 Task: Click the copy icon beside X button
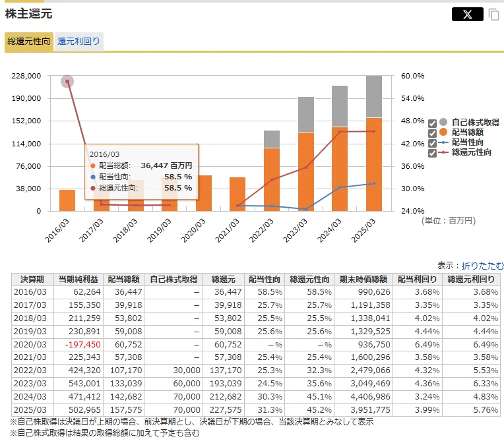pyautogui.click(x=494, y=15)
